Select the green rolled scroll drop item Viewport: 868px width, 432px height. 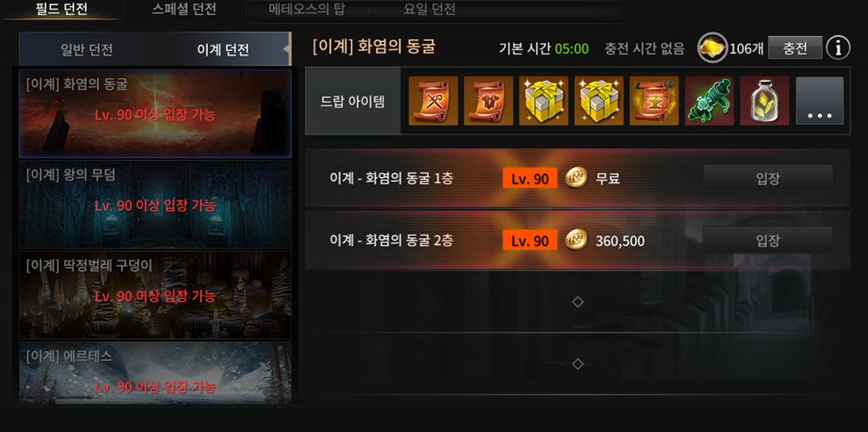(x=710, y=100)
